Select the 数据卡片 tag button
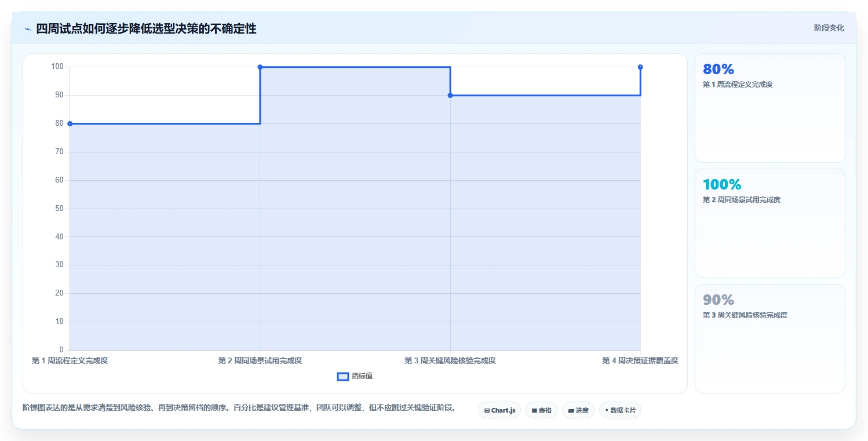 620,410
